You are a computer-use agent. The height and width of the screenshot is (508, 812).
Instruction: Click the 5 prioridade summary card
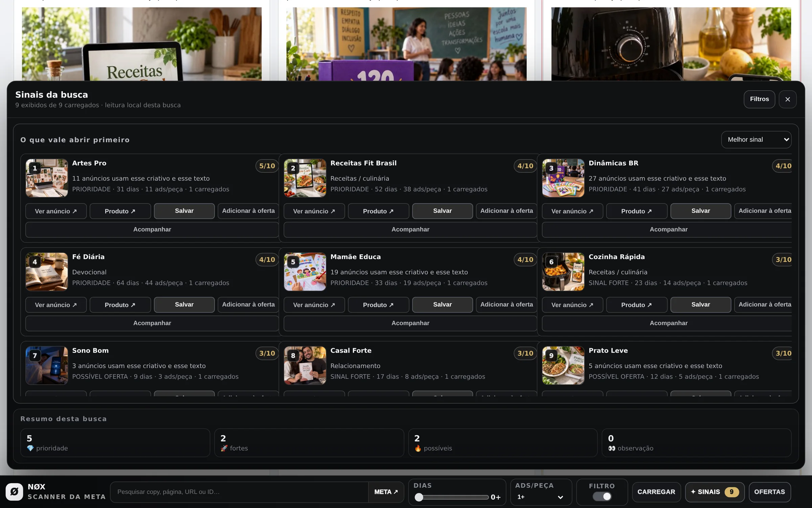point(115,443)
